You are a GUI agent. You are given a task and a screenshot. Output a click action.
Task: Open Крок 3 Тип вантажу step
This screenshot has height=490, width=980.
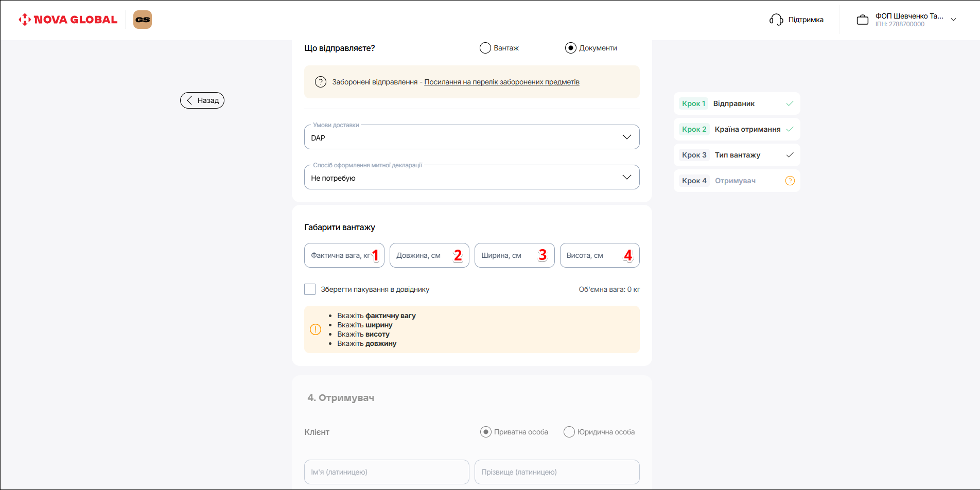[737, 155]
